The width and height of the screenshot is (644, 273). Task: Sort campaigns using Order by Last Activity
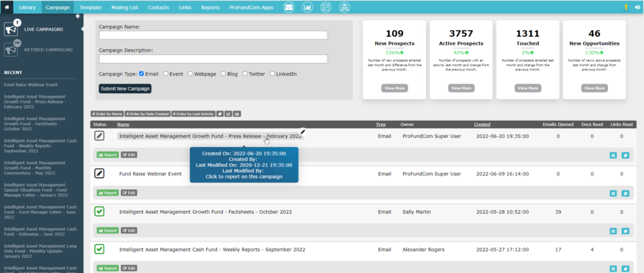[x=193, y=114]
